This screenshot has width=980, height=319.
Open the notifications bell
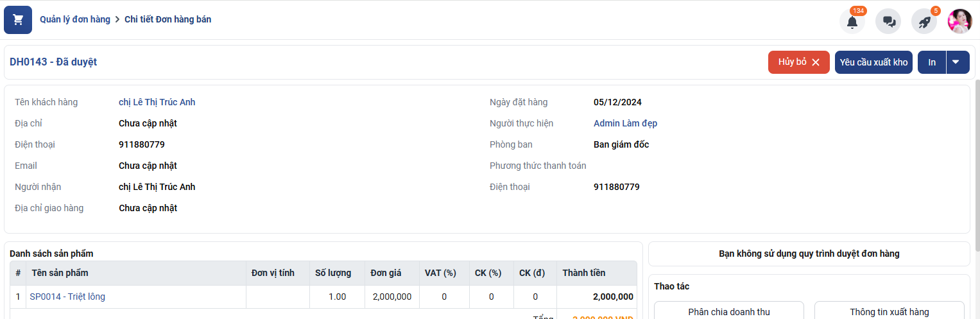click(x=852, y=21)
